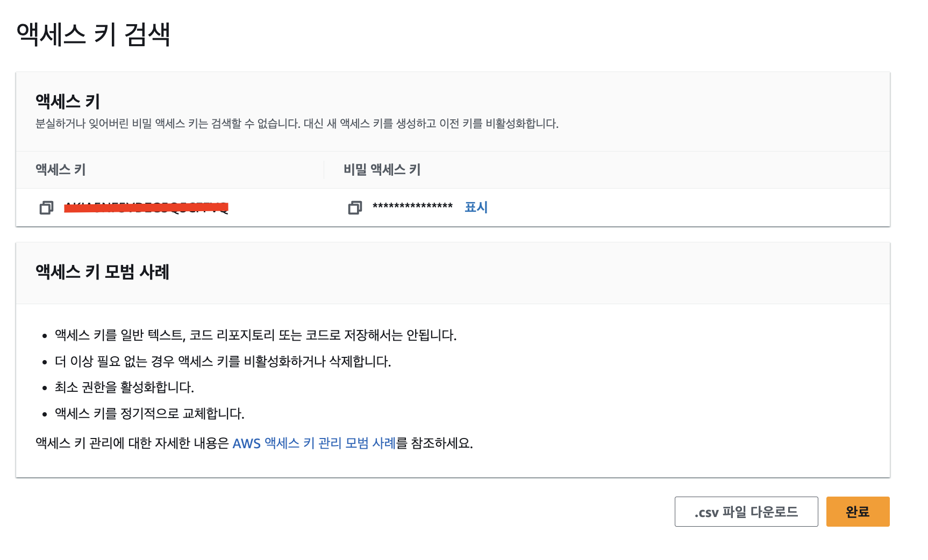Select the 액세스 키 column header
The image size is (928, 560).
point(61,169)
